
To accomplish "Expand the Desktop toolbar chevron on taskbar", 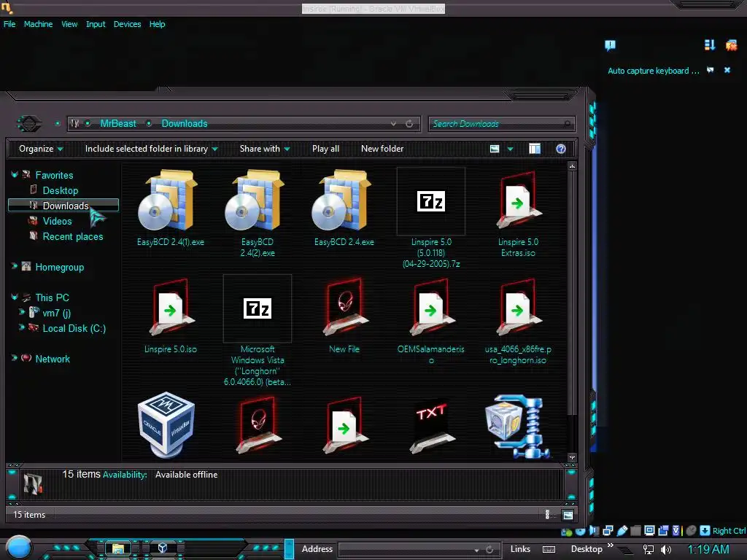I will tap(611, 545).
